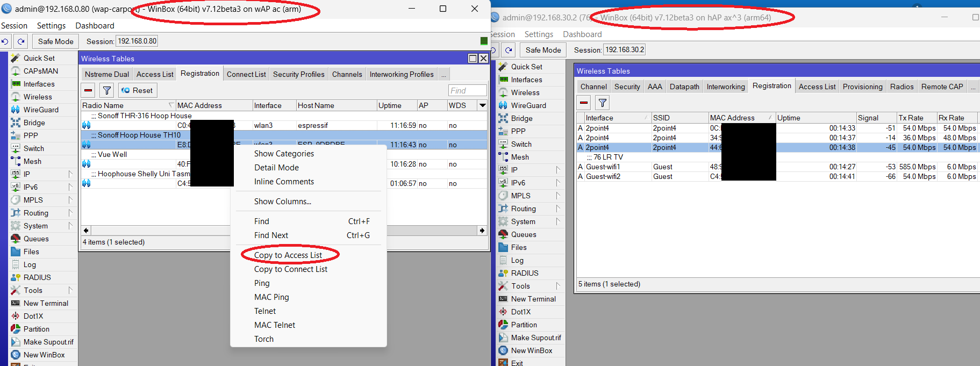Open Switch in left WinBox sidebar
The height and width of the screenshot is (366, 980).
click(33, 148)
